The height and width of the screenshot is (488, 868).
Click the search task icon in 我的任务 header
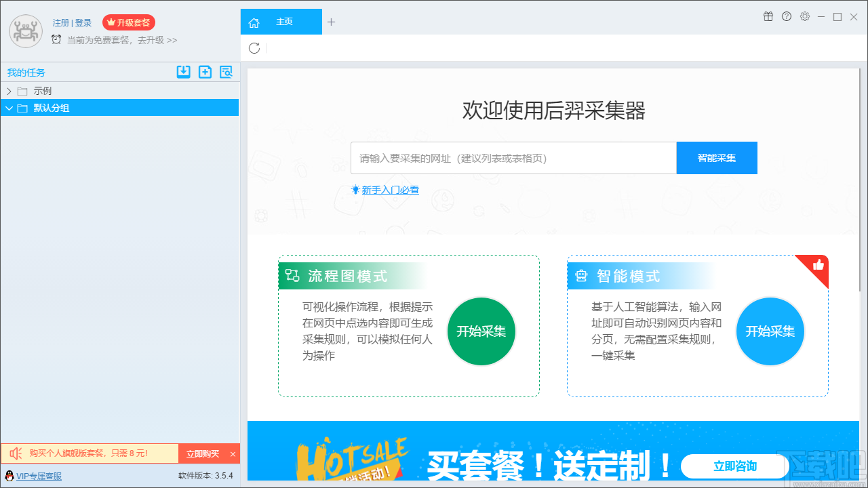(226, 72)
